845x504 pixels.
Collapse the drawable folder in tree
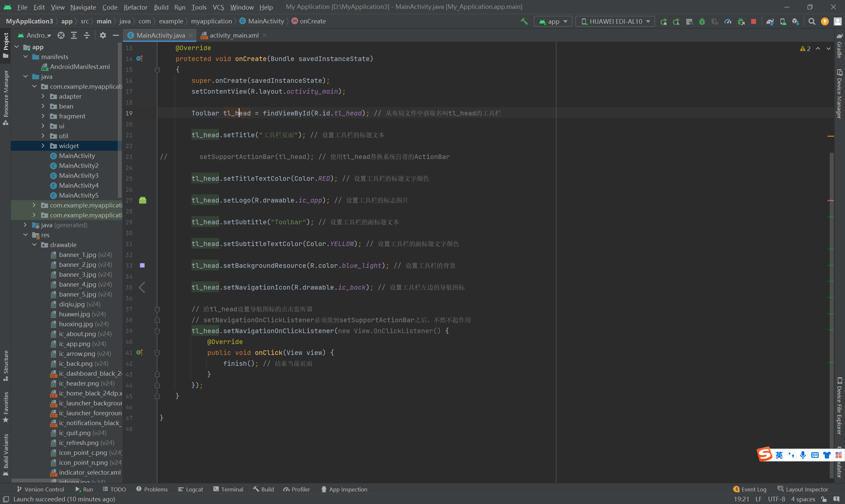pos(34,245)
